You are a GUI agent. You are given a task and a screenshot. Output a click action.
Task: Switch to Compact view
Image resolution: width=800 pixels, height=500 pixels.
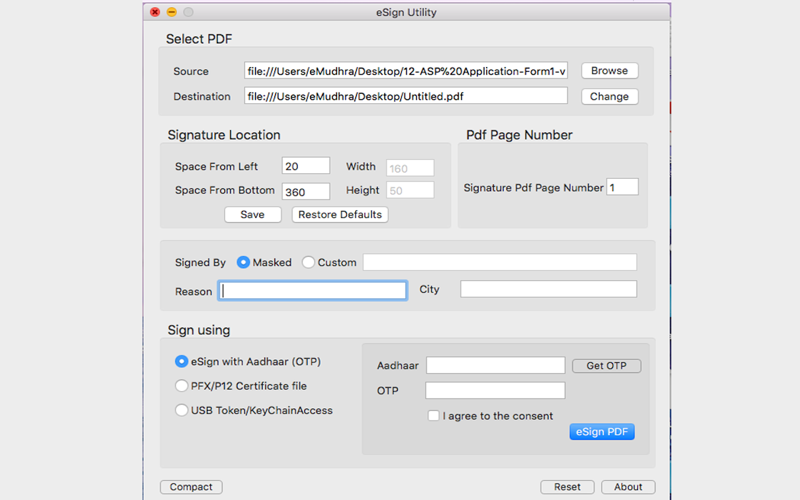[x=191, y=487]
